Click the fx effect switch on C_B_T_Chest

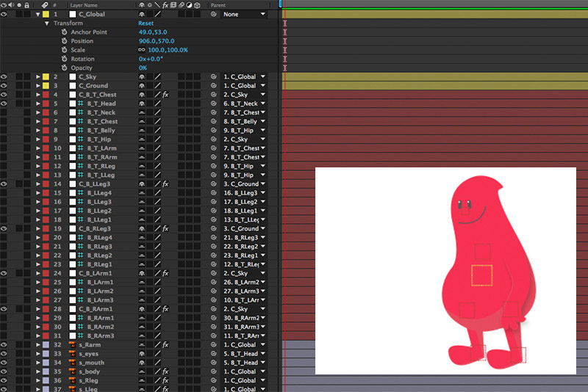point(165,95)
